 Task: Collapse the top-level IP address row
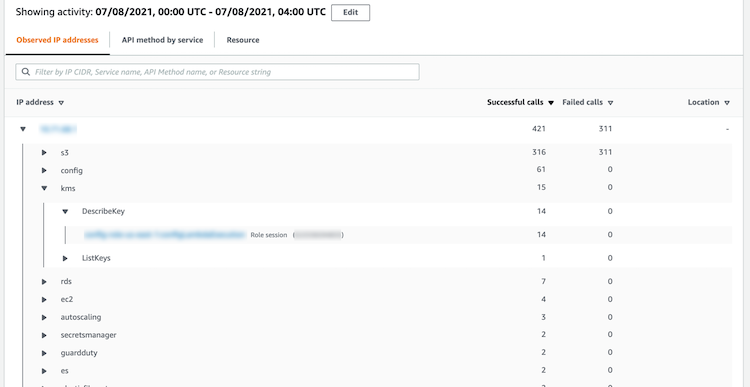pyautogui.click(x=22, y=129)
